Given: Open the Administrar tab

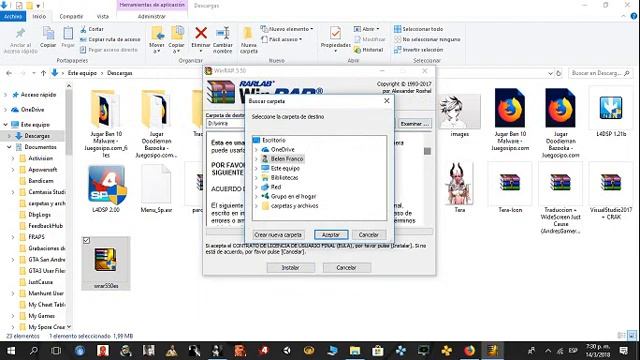Looking at the screenshot, I should pyautogui.click(x=152, y=16).
